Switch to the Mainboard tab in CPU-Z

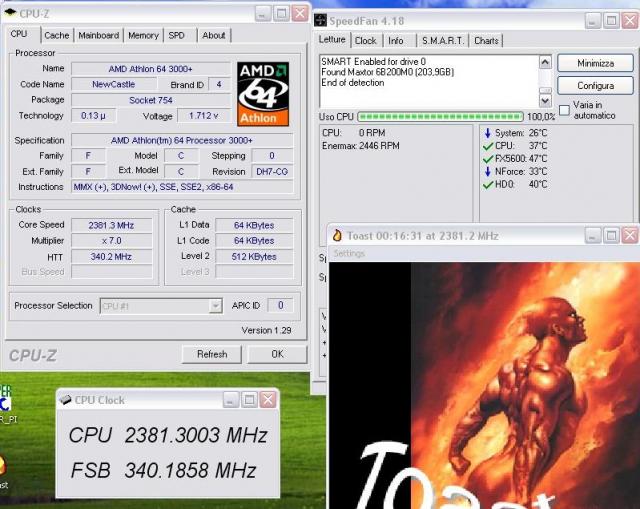(x=99, y=36)
